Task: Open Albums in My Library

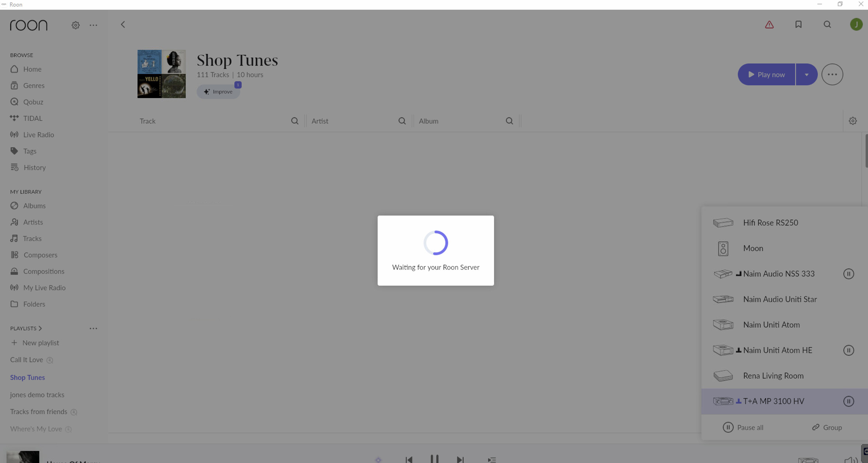Action: pos(28,206)
